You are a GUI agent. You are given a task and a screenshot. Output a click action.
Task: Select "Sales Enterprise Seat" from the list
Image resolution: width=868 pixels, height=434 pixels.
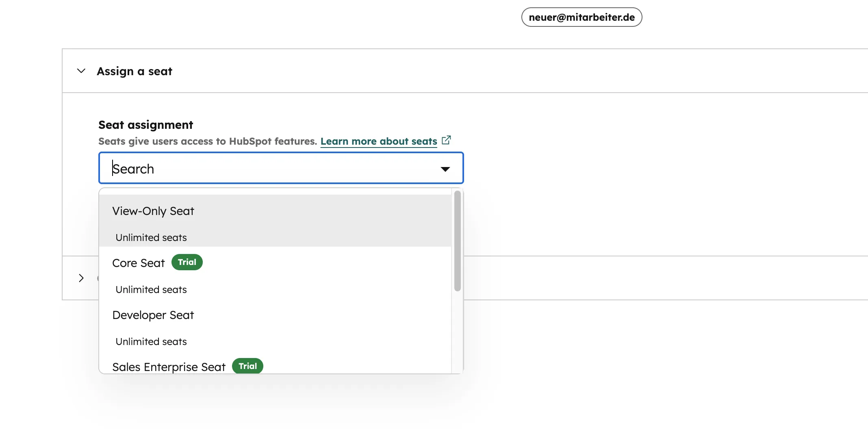169,367
